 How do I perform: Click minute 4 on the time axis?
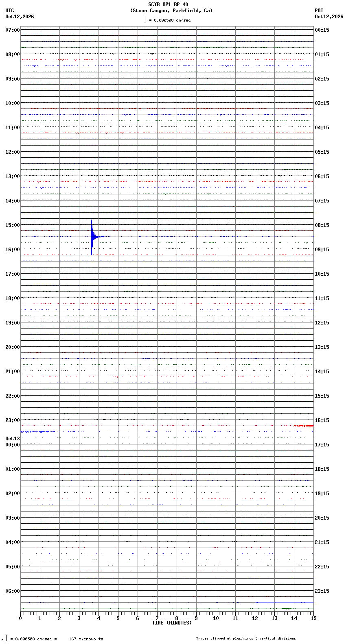99,618
